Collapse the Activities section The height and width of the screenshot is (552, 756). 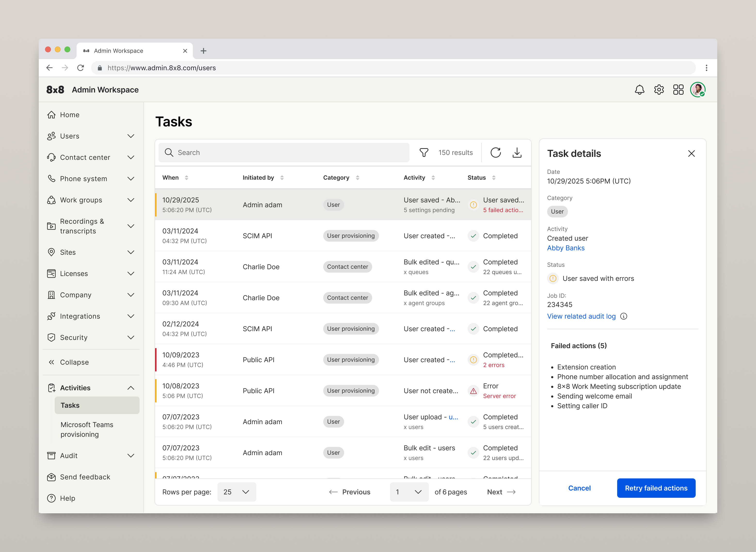(x=131, y=388)
